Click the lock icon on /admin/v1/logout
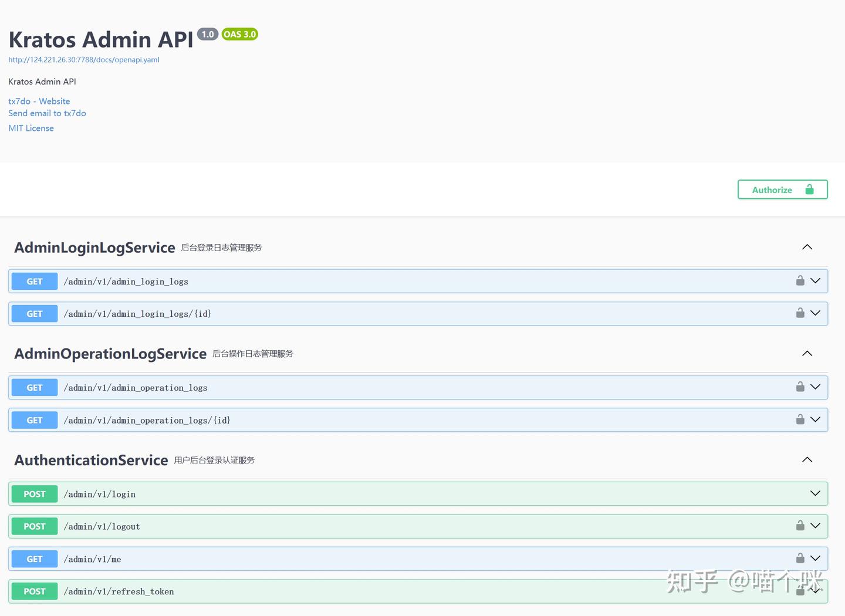This screenshot has width=845, height=616. click(x=800, y=526)
